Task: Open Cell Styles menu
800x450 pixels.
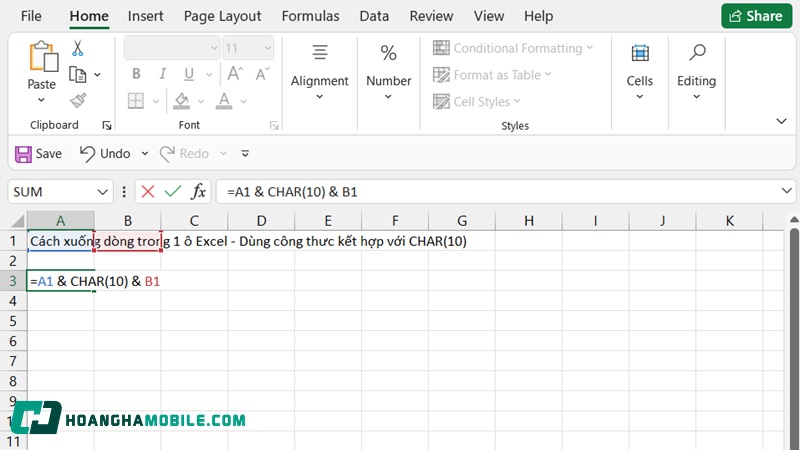Action: tap(477, 102)
